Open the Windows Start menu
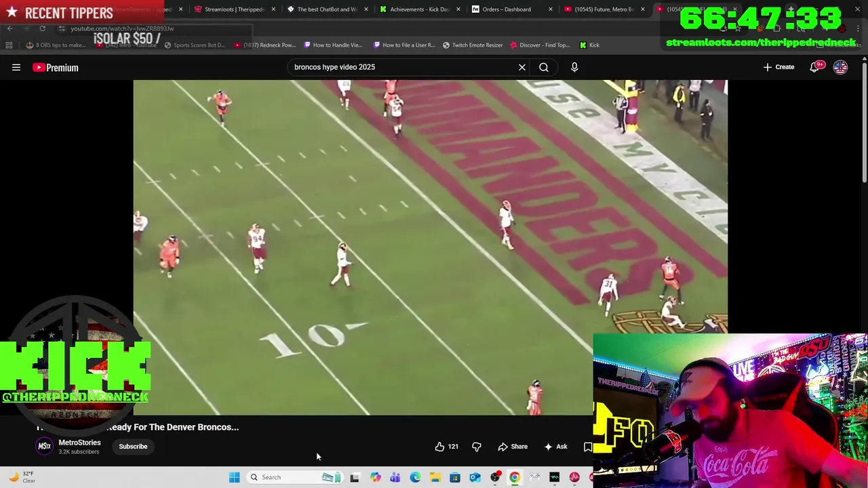The height and width of the screenshot is (488, 868). click(234, 477)
